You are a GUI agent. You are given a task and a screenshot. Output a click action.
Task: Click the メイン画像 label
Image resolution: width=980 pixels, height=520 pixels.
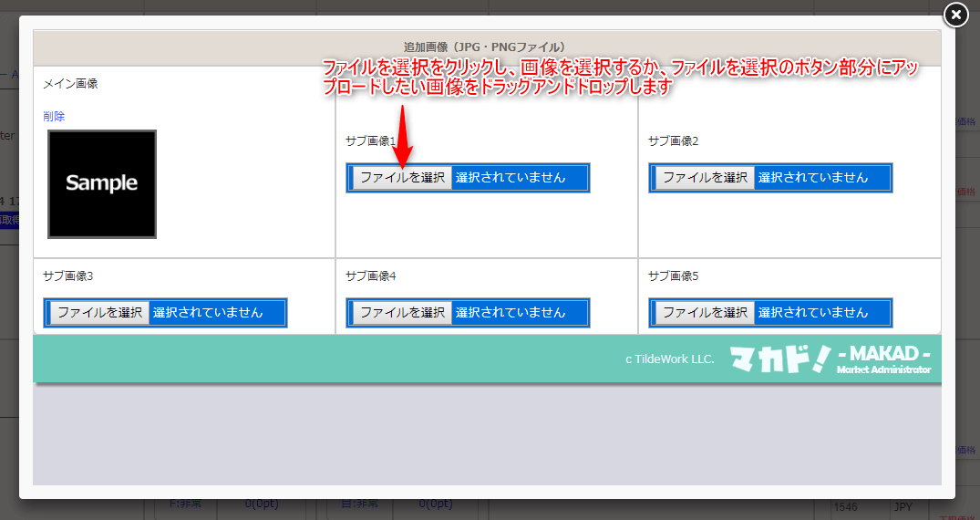click(x=70, y=84)
